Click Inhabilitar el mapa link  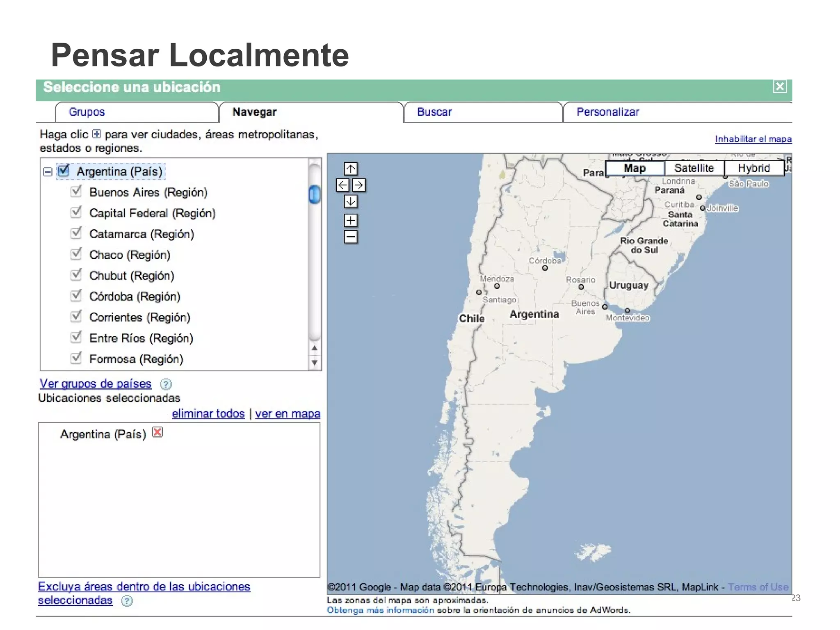[x=753, y=139]
